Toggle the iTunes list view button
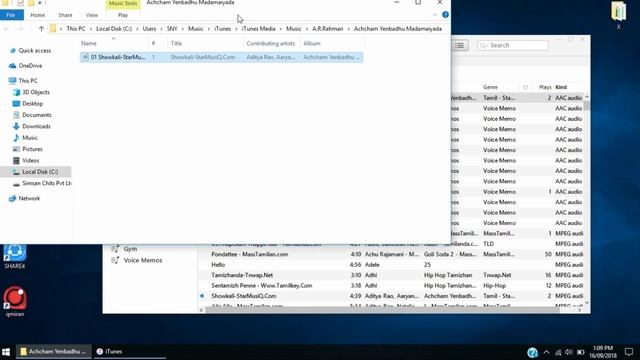Image resolution: width=640 pixels, height=360 pixels. [x=460, y=45]
